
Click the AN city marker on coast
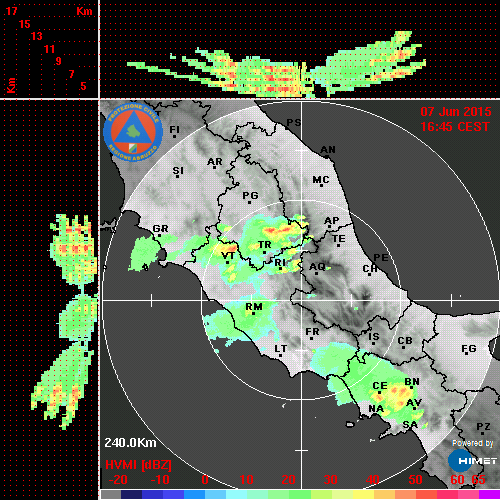(x=328, y=150)
